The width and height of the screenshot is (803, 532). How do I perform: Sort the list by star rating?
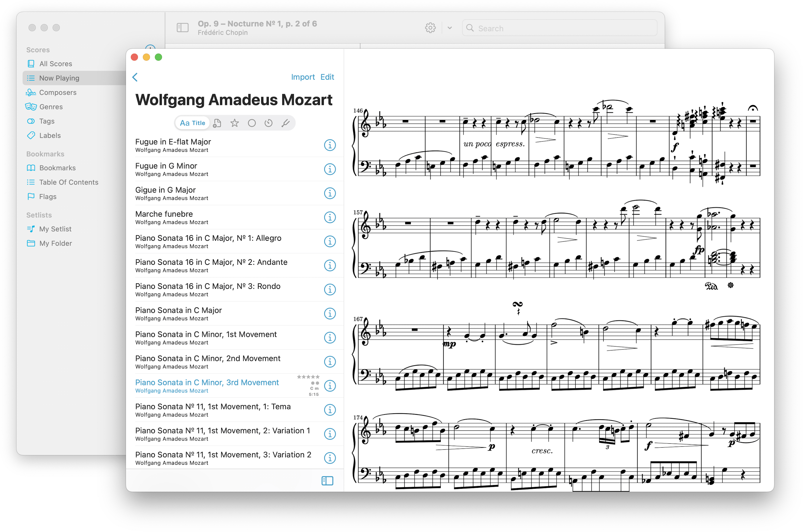(x=234, y=123)
